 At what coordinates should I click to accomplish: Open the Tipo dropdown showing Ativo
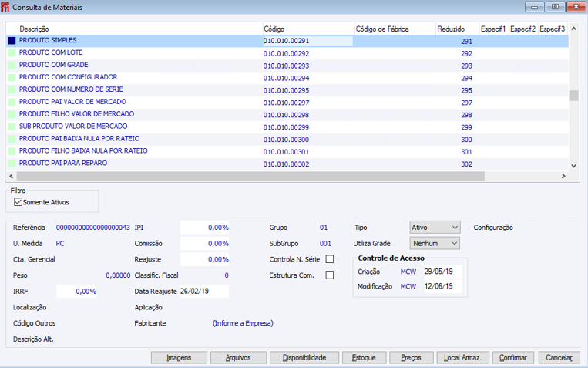(435, 228)
